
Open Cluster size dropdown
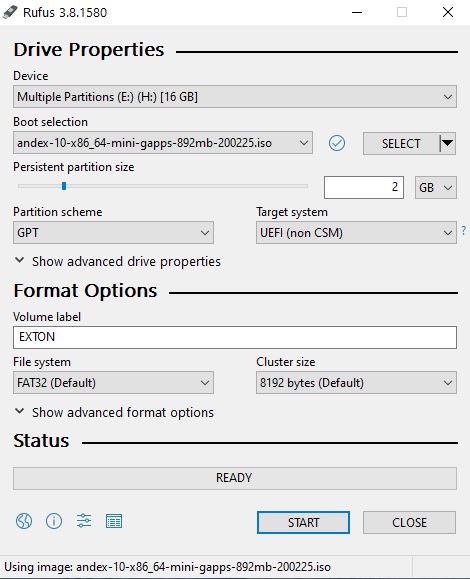click(x=356, y=383)
